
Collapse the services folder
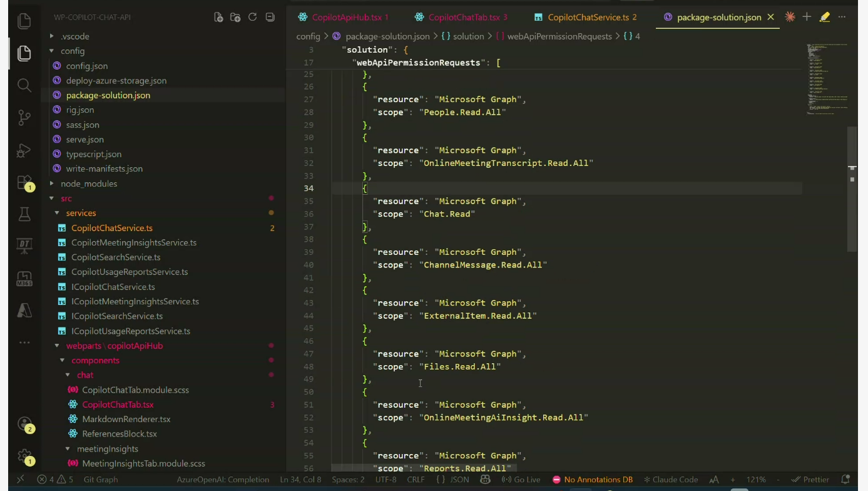pos(81,213)
